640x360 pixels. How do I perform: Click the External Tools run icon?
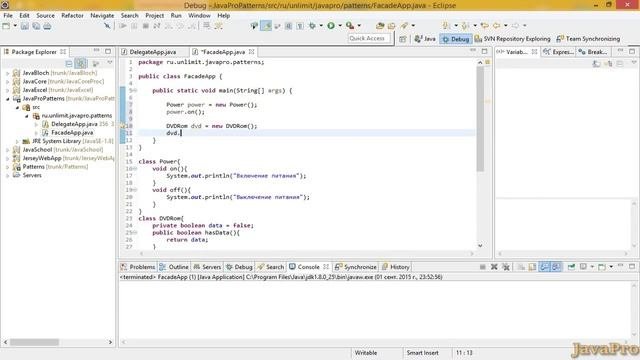[x=350, y=26]
